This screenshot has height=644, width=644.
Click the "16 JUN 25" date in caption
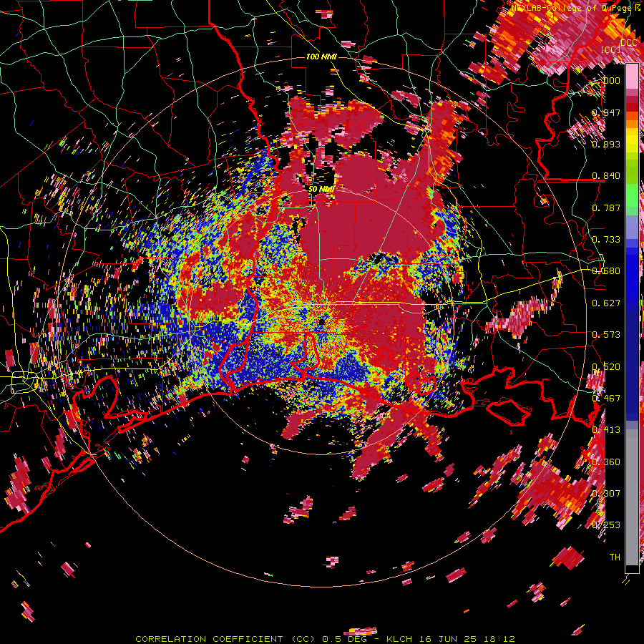pos(449,639)
